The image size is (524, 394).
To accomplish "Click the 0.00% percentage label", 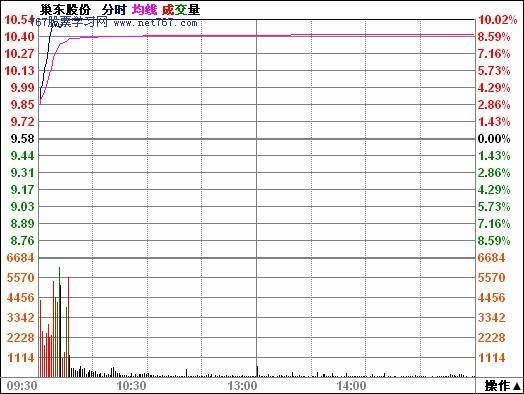I will click(x=494, y=139).
